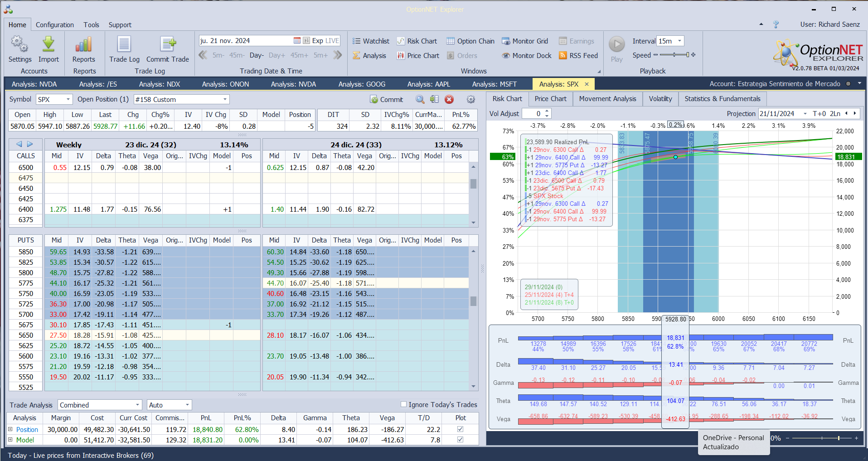868x461 pixels.
Task: Open Reports chart icon
Action: click(84, 44)
